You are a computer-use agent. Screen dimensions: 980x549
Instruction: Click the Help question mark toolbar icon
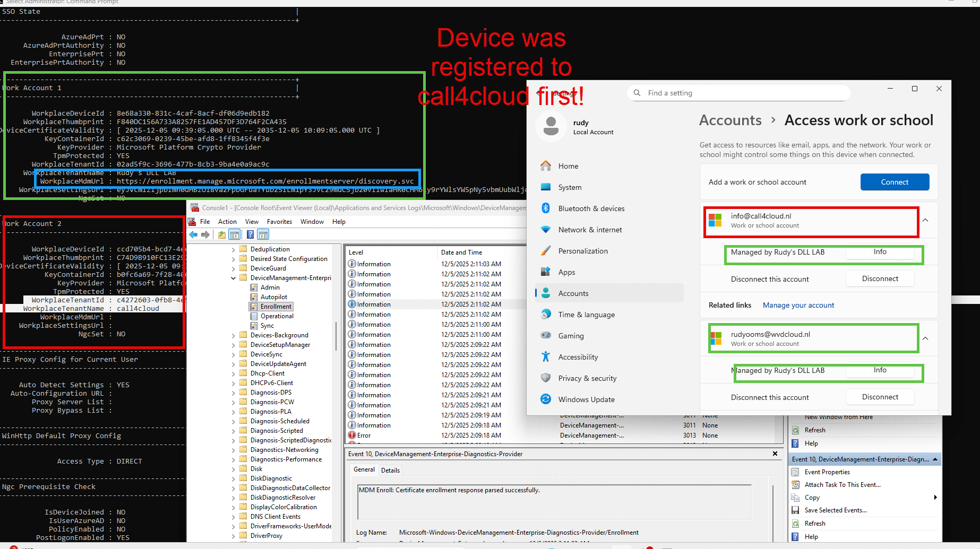(x=250, y=234)
